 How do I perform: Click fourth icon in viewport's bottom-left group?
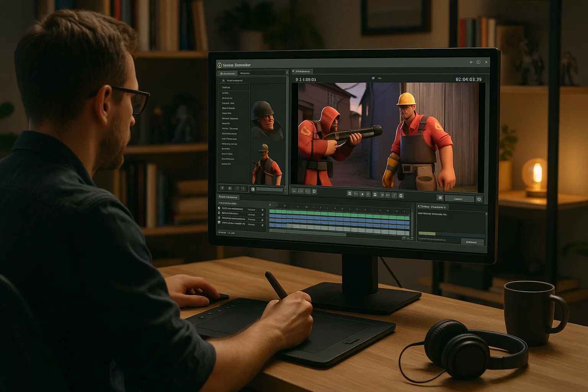(314, 191)
